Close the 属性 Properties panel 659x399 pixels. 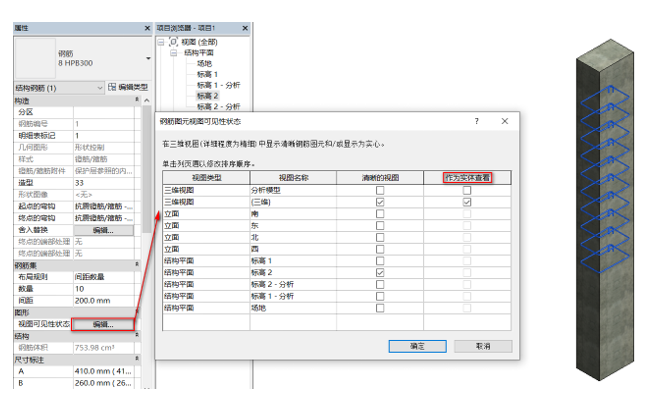pos(147,28)
